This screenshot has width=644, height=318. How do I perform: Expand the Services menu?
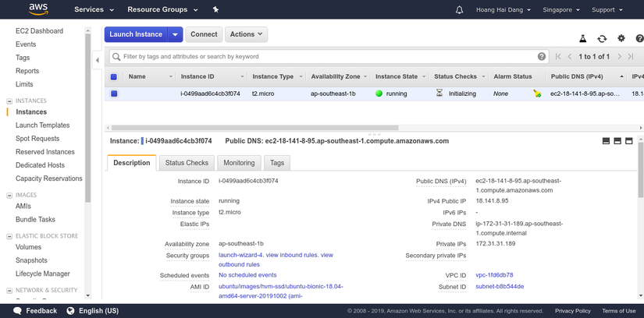(x=94, y=10)
